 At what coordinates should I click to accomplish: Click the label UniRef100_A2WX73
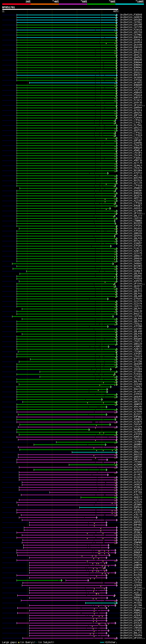coord(131,251)
